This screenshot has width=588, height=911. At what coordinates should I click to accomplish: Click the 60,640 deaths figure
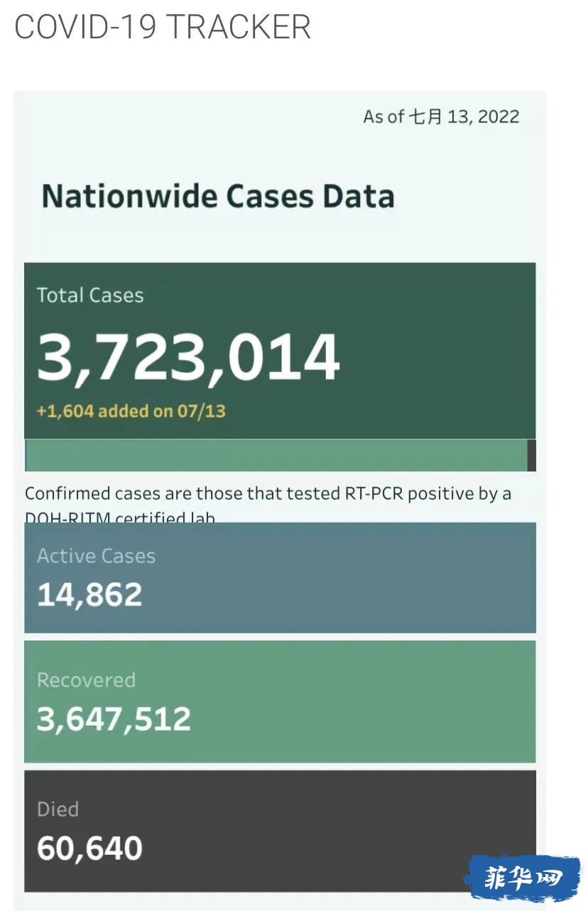(89, 849)
